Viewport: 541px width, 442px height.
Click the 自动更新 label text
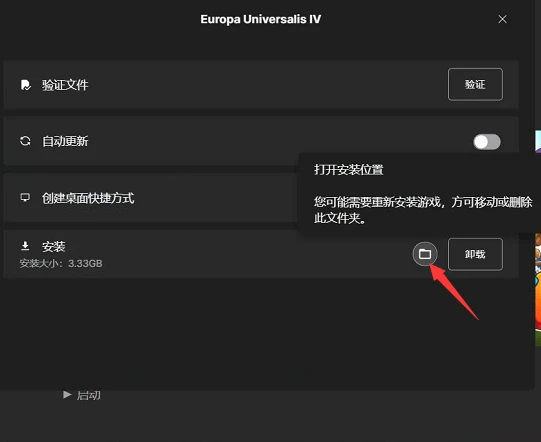click(x=65, y=141)
